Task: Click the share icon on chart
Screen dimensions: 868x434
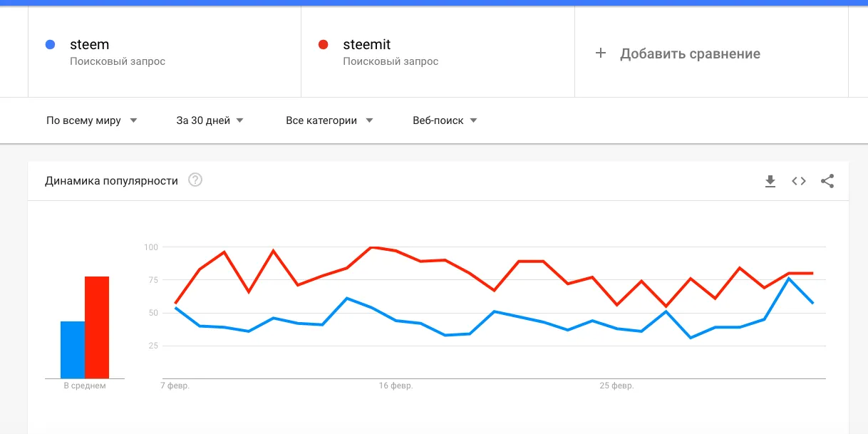Action: pyautogui.click(x=827, y=181)
